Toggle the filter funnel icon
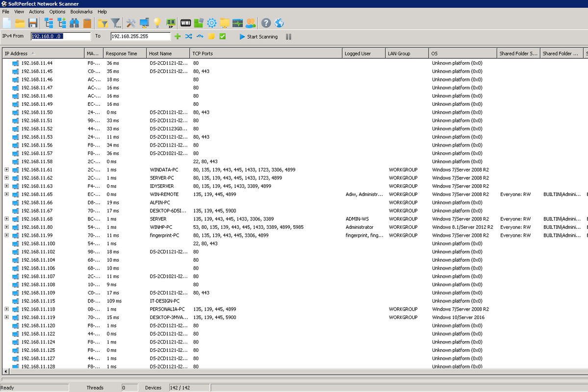This screenshot has height=392, width=588. [116, 23]
